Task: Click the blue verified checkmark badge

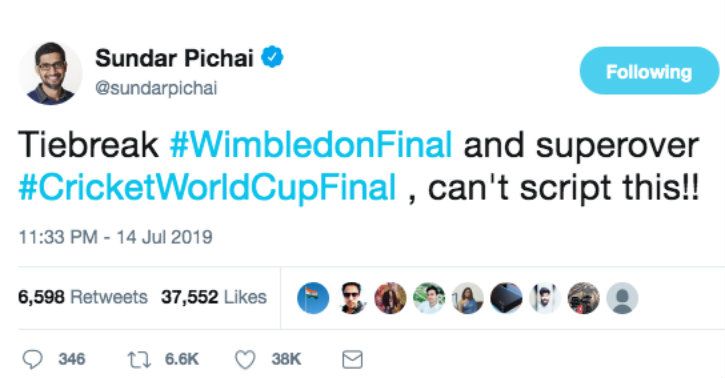Action: coord(272,57)
